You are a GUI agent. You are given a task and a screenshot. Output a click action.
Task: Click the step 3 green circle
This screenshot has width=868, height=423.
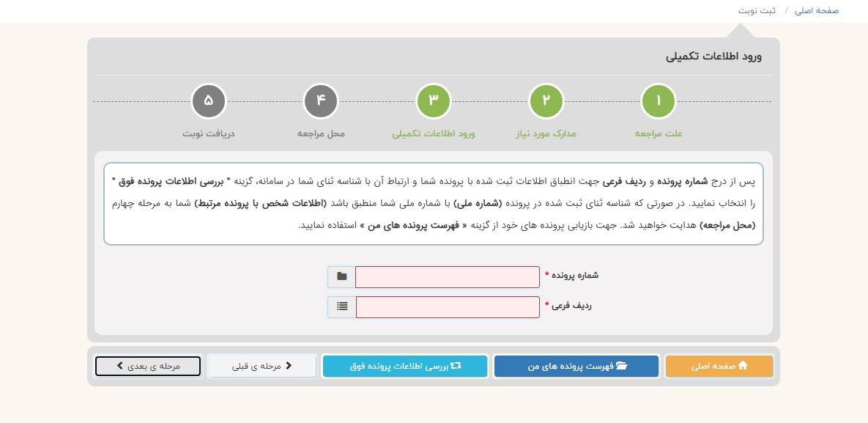pyautogui.click(x=434, y=101)
